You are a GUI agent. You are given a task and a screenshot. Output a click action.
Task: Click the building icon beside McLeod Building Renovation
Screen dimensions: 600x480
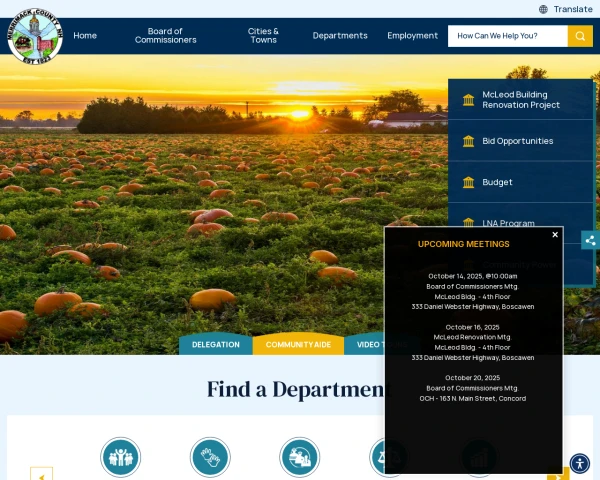(x=468, y=100)
